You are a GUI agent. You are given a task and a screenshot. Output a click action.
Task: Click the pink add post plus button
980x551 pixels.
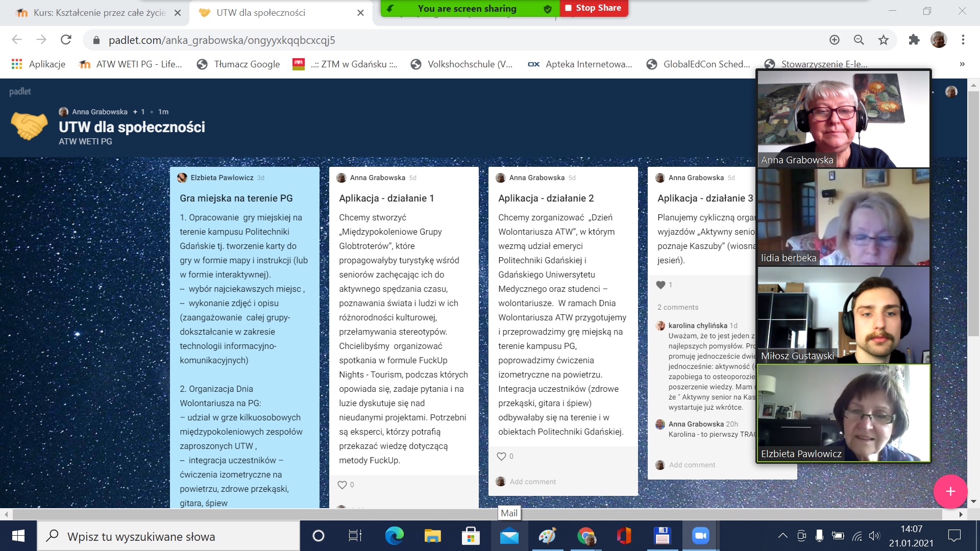coord(950,491)
